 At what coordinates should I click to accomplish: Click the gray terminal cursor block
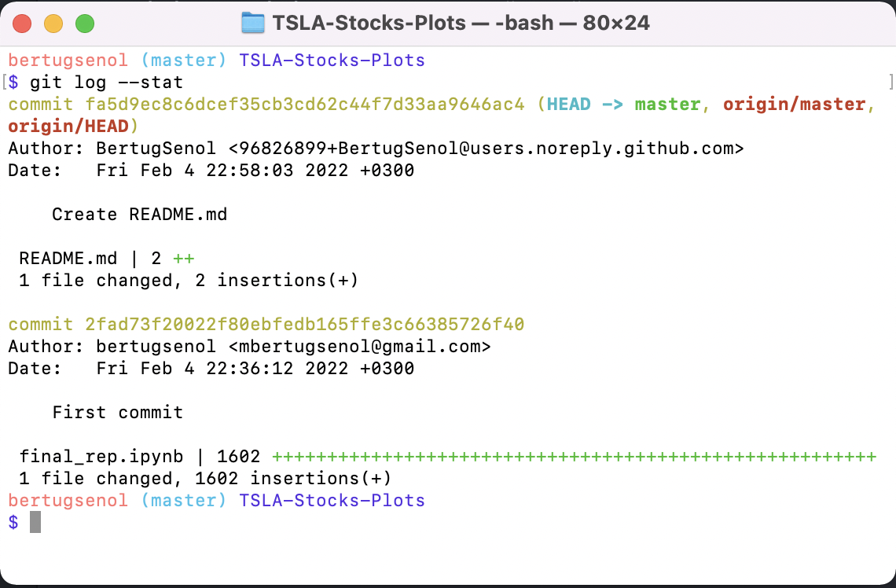pos(35,522)
